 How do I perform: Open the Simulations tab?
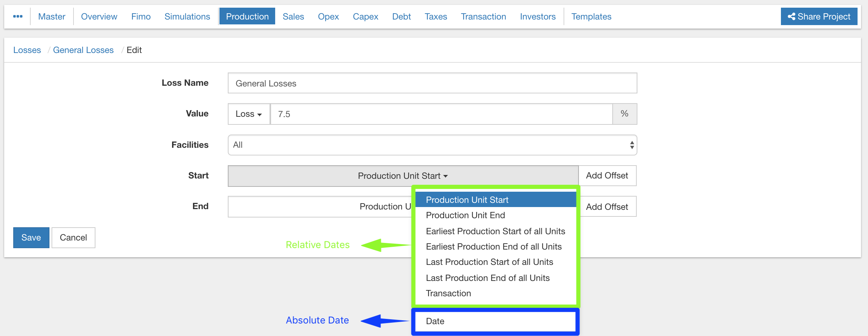(x=187, y=16)
